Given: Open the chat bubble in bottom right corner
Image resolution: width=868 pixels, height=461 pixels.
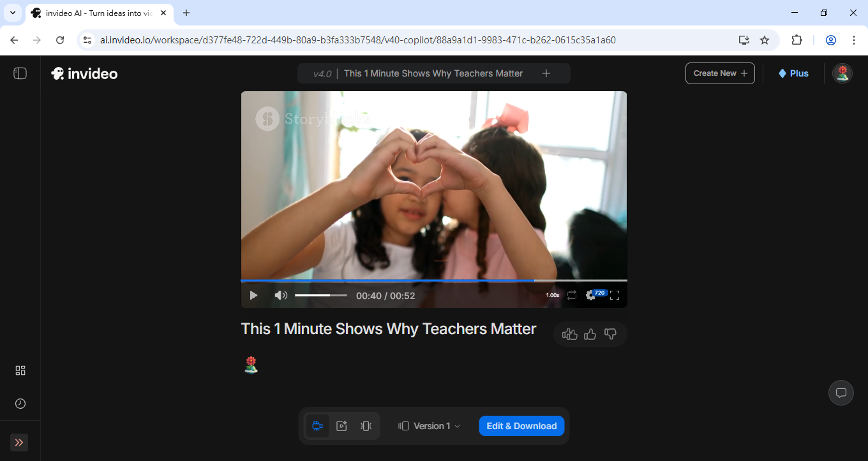Looking at the screenshot, I should pos(841,392).
